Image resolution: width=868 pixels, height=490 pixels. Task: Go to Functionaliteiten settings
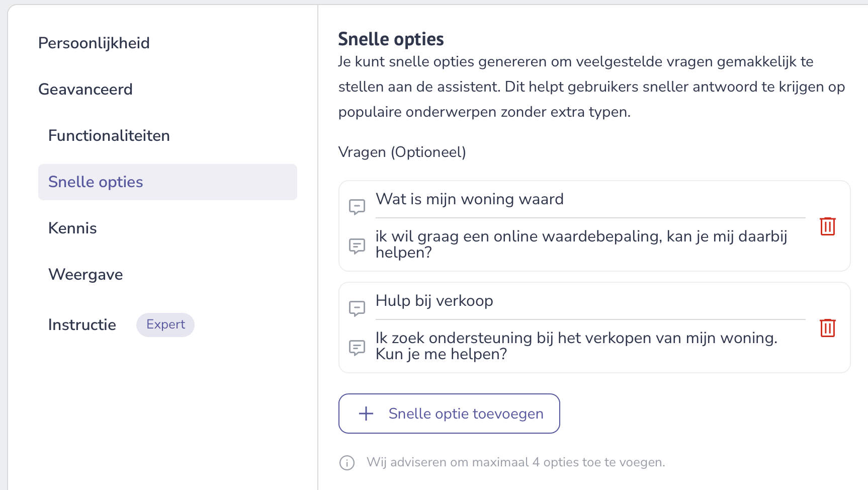coord(109,135)
